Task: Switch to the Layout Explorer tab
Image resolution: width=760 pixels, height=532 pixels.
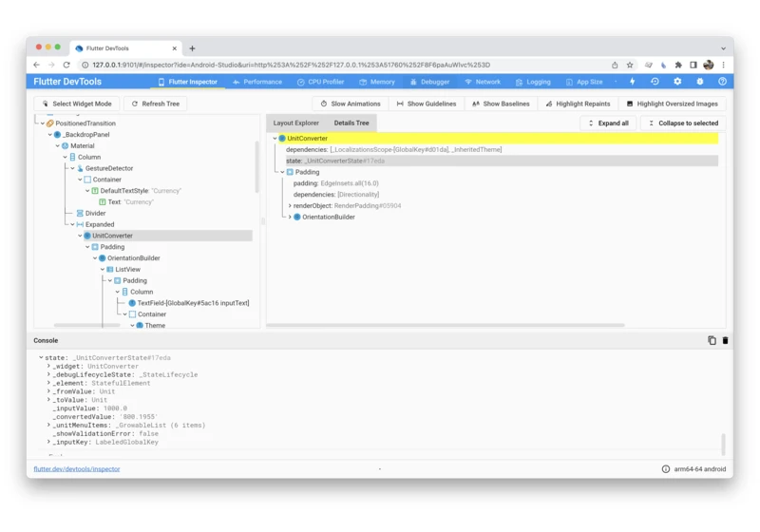Action: (x=296, y=123)
